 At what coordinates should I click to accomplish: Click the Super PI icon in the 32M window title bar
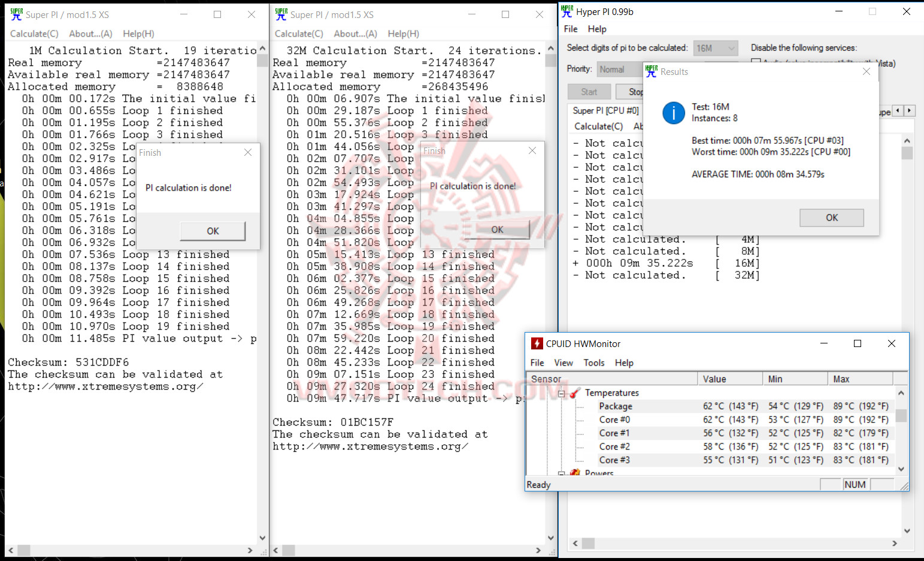pyautogui.click(x=281, y=14)
